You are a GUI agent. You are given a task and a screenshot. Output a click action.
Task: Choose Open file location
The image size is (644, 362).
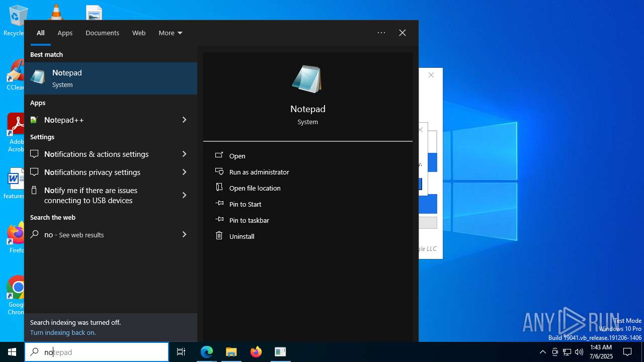[x=255, y=188]
